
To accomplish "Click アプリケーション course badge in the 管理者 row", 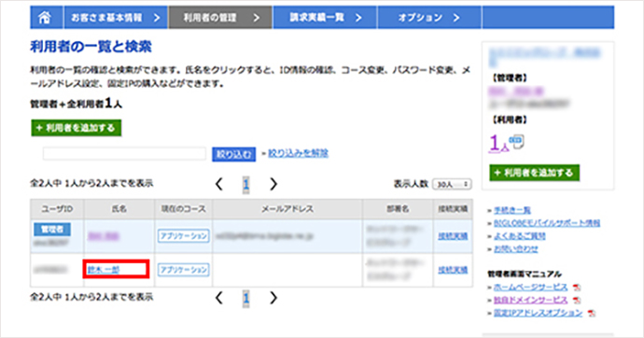I will click(184, 236).
